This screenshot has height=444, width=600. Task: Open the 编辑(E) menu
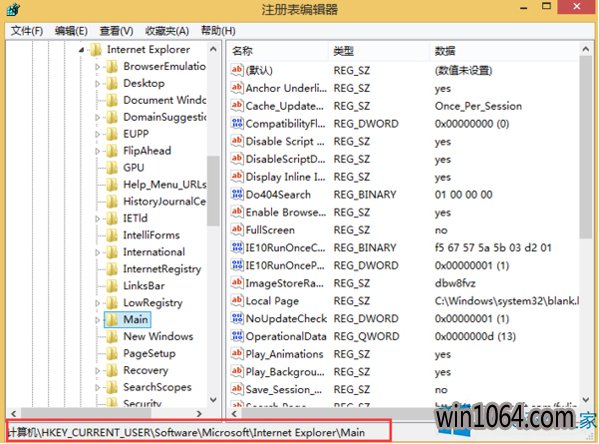pyautogui.click(x=71, y=31)
